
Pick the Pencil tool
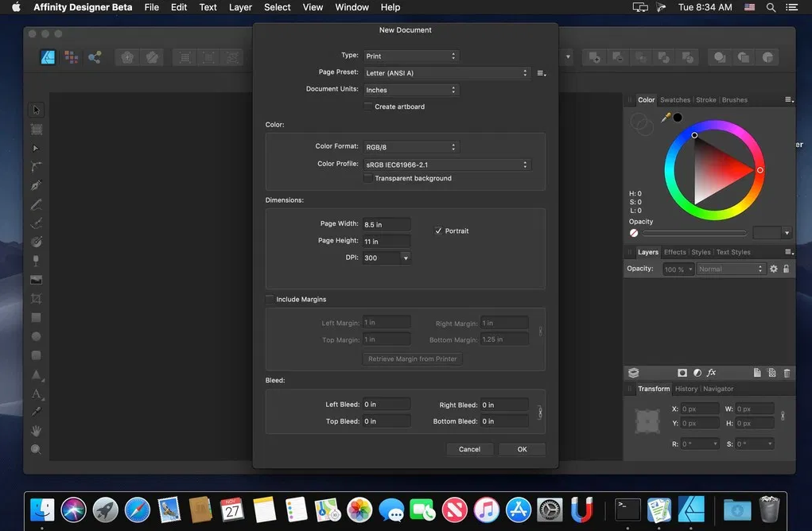tap(36, 203)
